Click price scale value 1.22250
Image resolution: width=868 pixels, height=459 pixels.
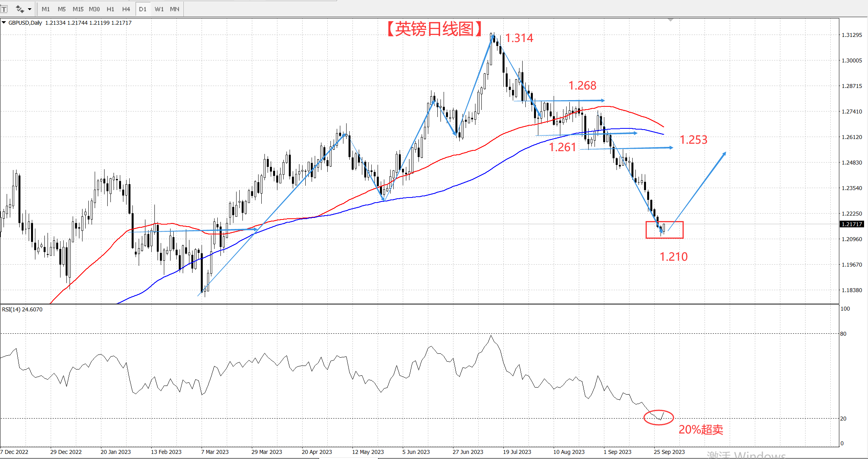[851, 214]
